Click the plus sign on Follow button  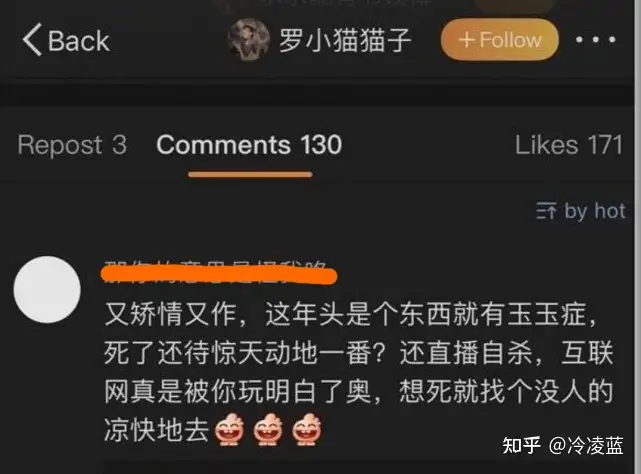[x=466, y=40]
